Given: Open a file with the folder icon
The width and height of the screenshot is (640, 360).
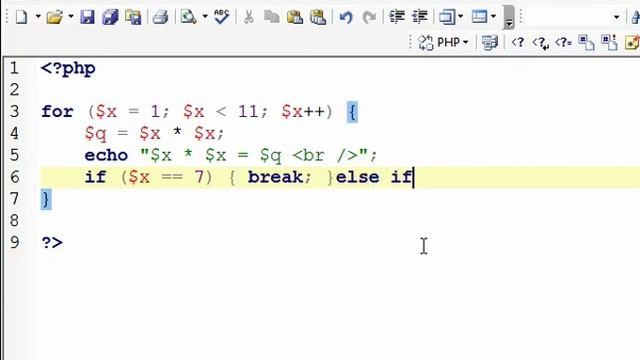Looking at the screenshot, I should (x=55, y=17).
